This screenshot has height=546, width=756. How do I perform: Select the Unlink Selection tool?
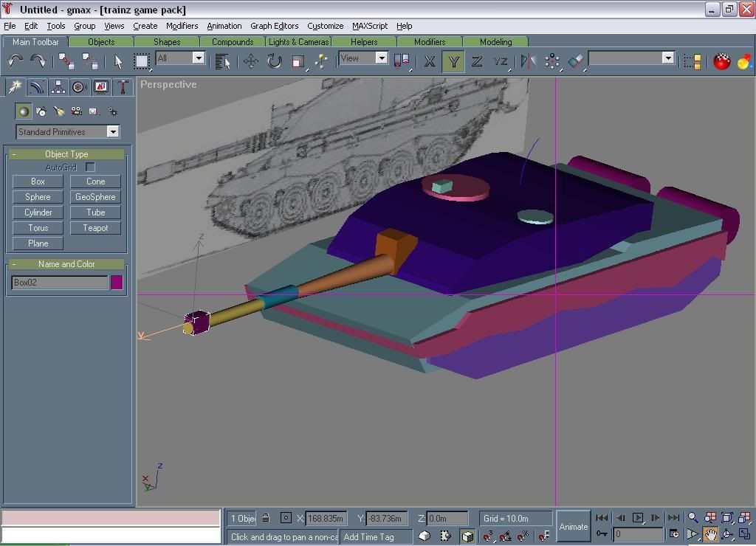(x=89, y=61)
